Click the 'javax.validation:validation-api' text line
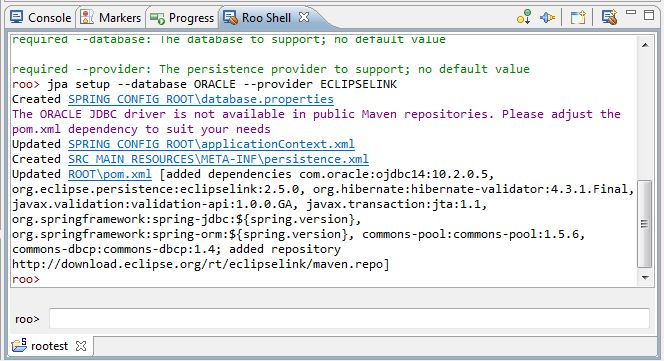664x361 pixels. 249,204
